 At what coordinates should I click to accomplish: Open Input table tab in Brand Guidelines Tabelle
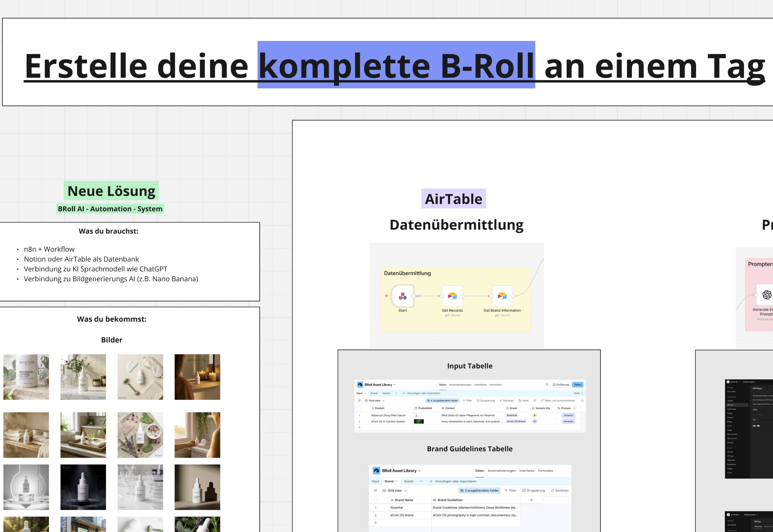[x=375, y=481]
